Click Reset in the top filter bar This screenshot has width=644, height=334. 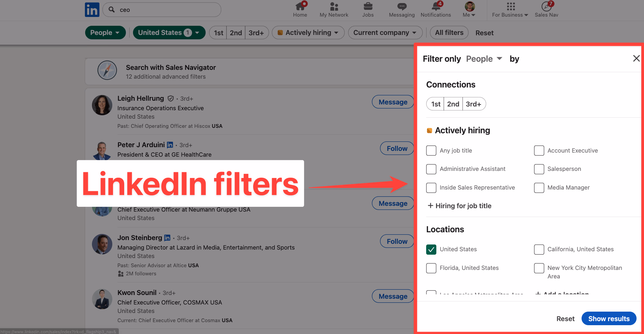(x=484, y=33)
